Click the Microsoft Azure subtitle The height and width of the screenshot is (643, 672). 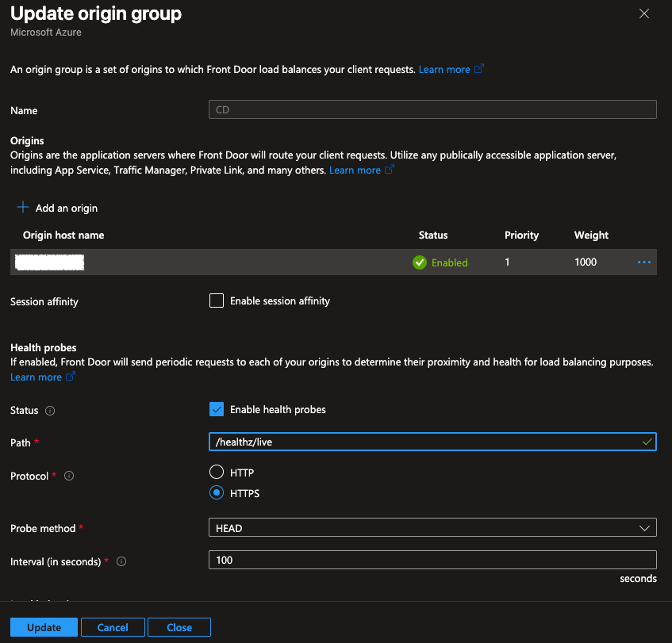point(46,33)
